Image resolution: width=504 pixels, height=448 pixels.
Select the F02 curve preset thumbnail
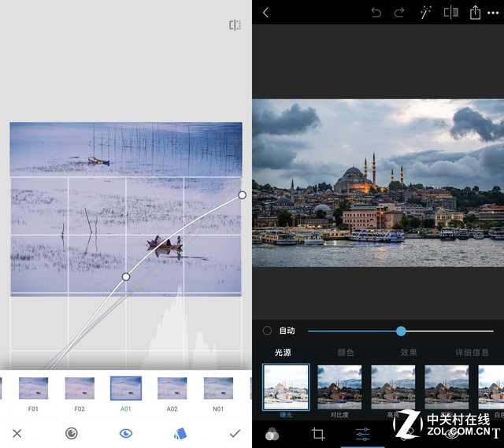[80, 388]
